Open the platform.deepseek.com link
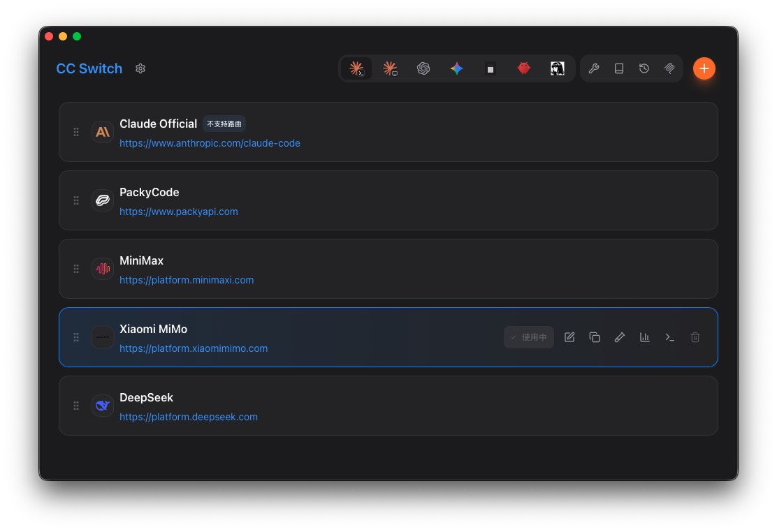This screenshot has height=532, width=777. click(x=188, y=417)
